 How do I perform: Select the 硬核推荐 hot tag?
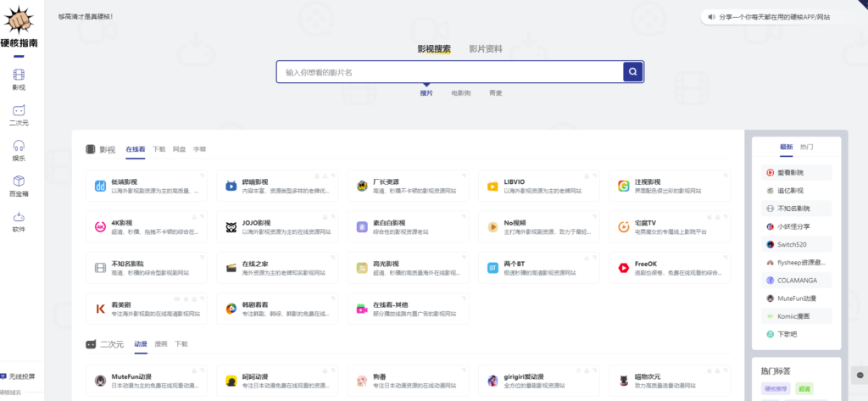pos(776,389)
